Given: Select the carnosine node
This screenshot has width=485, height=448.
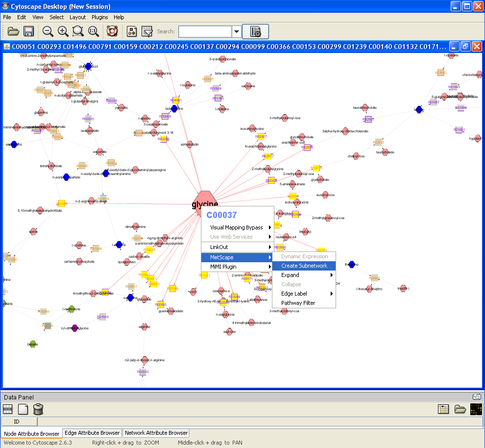Looking at the screenshot, I should point(248,86).
